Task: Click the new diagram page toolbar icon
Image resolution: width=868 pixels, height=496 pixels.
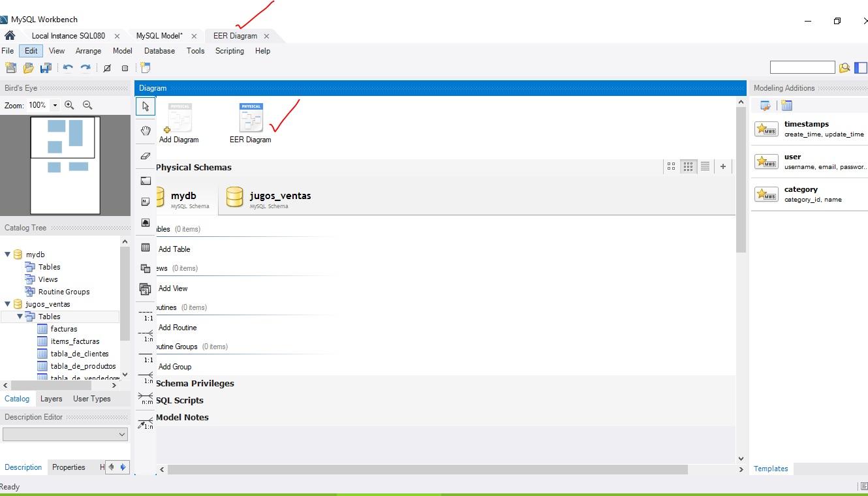Action: (x=146, y=68)
